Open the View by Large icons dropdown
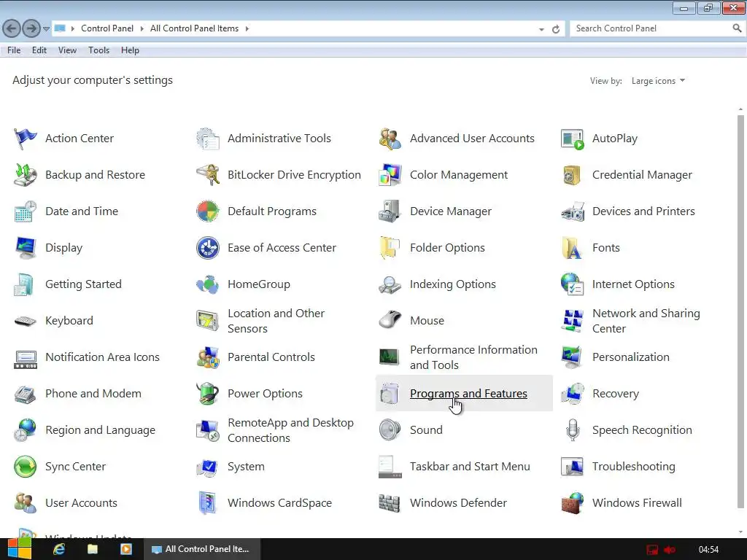 point(658,81)
